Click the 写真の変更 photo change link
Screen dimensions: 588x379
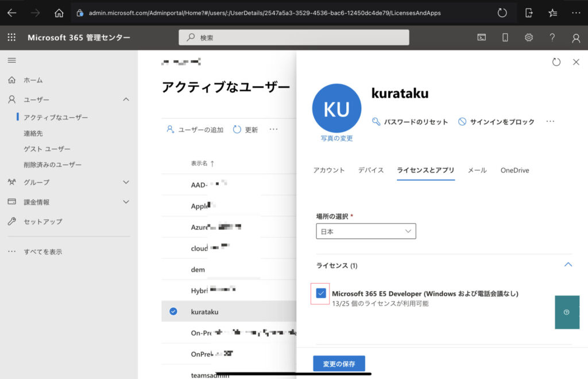(x=336, y=138)
